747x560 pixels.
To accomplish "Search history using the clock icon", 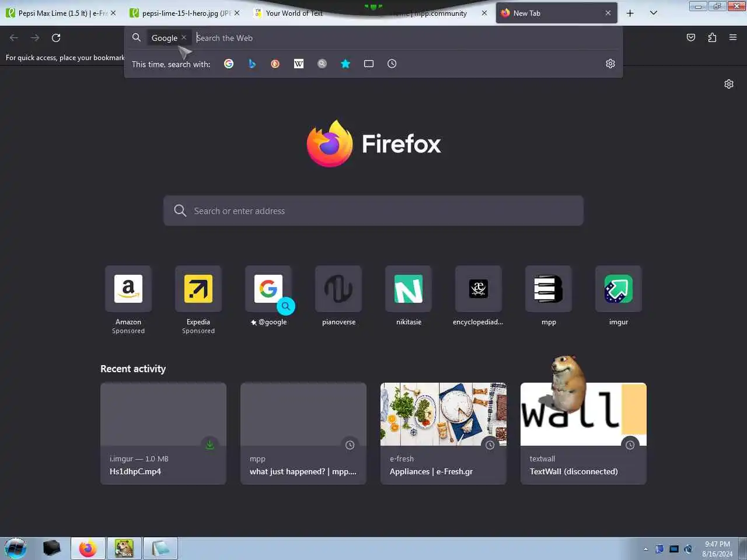I will click(392, 64).
